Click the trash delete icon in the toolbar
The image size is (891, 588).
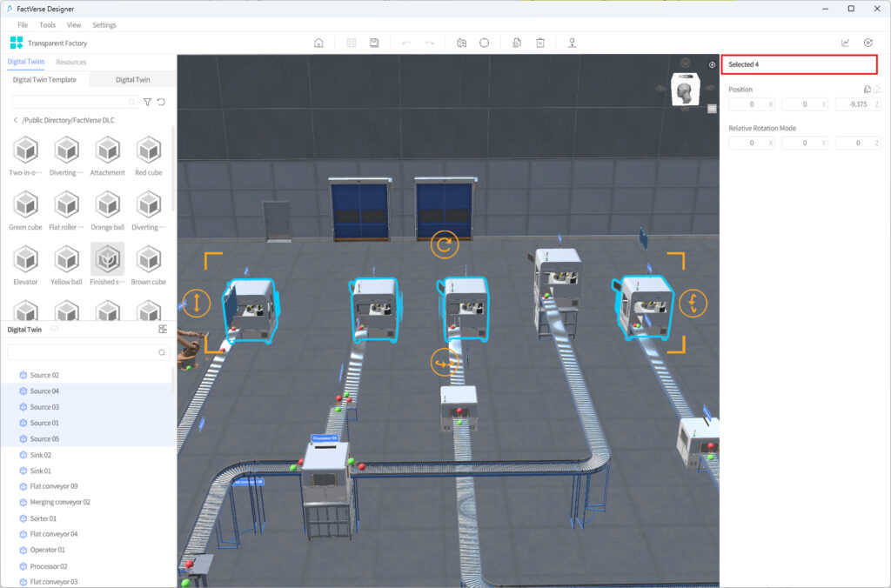(540, 43)
